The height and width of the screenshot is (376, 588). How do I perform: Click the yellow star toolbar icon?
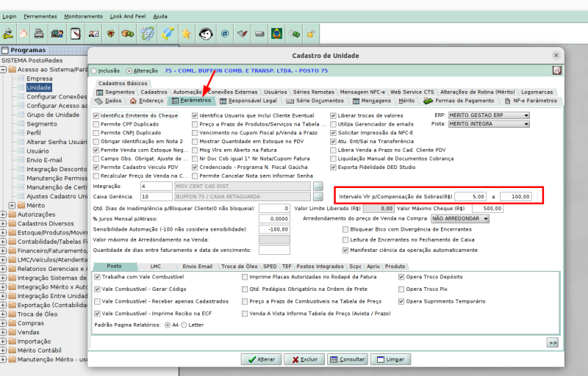(187, 34)
